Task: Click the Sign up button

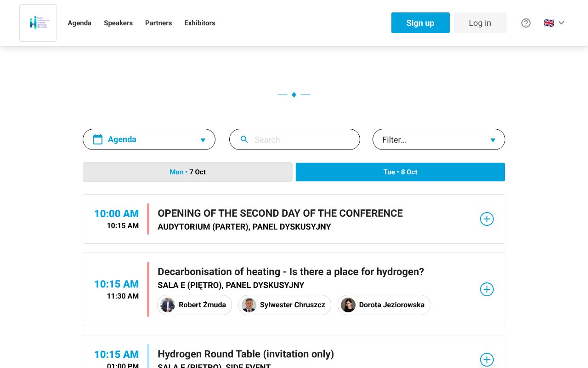Action: [420, 23]
